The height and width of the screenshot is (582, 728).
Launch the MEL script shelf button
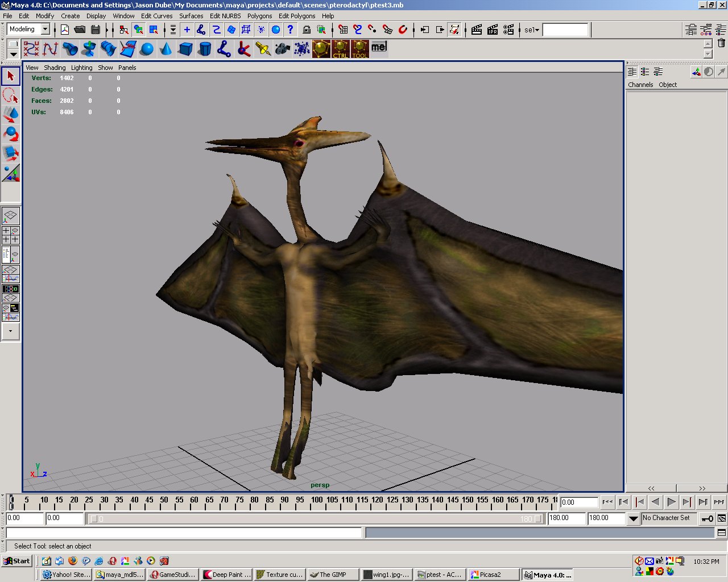pos(379,48)
